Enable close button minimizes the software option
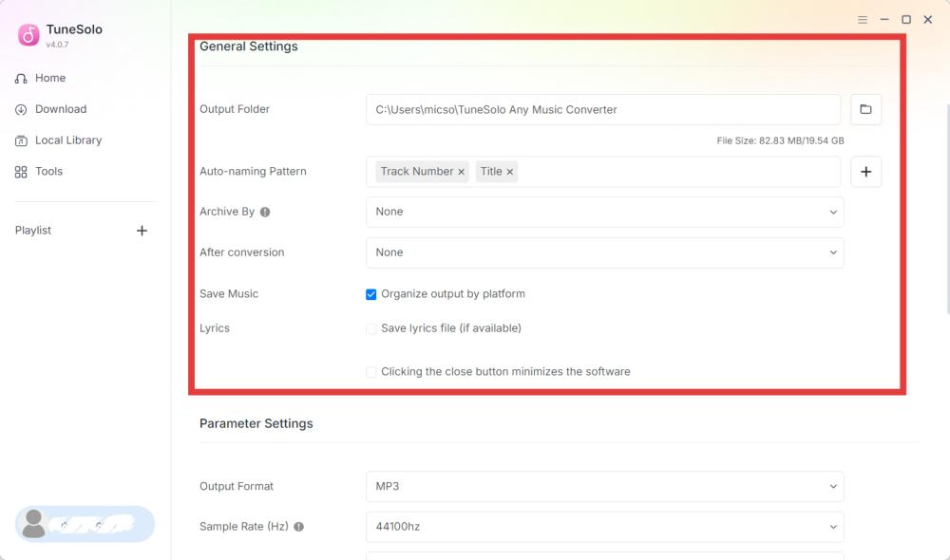 click(370, 372)
